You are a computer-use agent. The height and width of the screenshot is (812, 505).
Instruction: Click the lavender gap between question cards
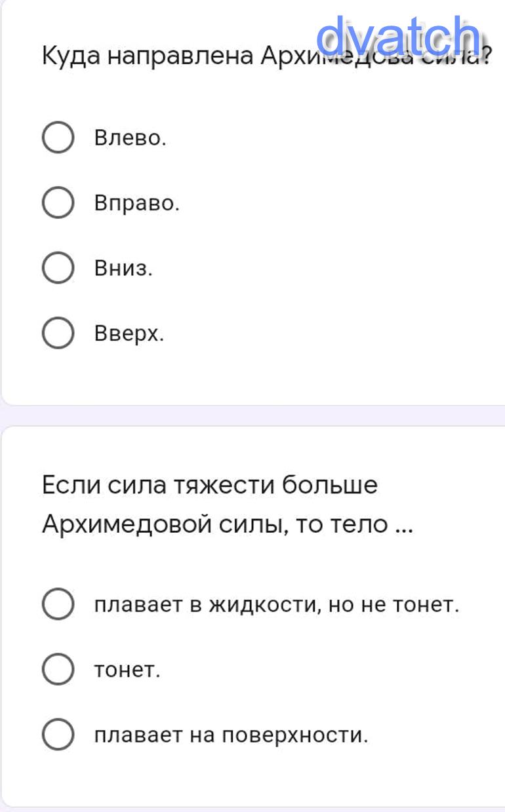coord(253,416)
